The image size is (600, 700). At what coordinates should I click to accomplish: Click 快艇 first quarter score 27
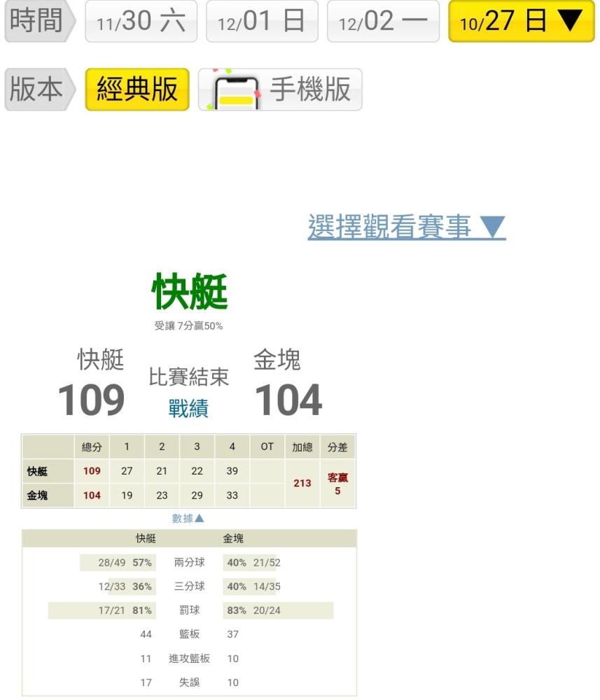click(x=127, y=471)
